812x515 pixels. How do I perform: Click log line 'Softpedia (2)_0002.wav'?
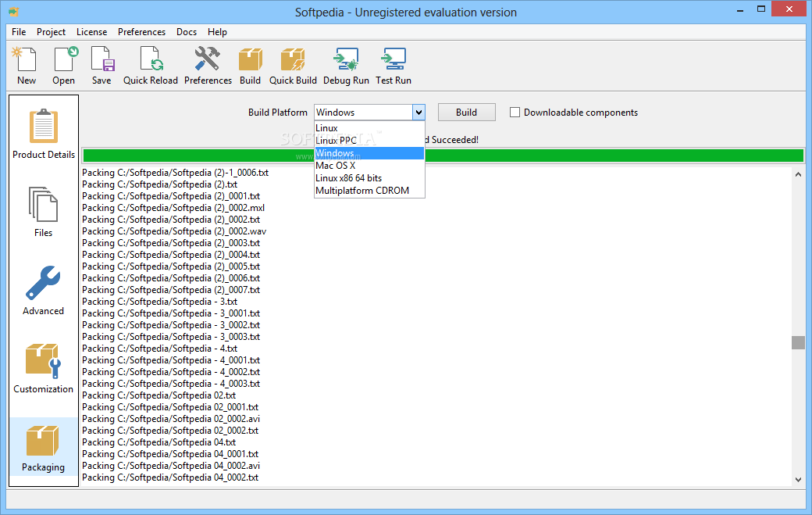[174, 231]
